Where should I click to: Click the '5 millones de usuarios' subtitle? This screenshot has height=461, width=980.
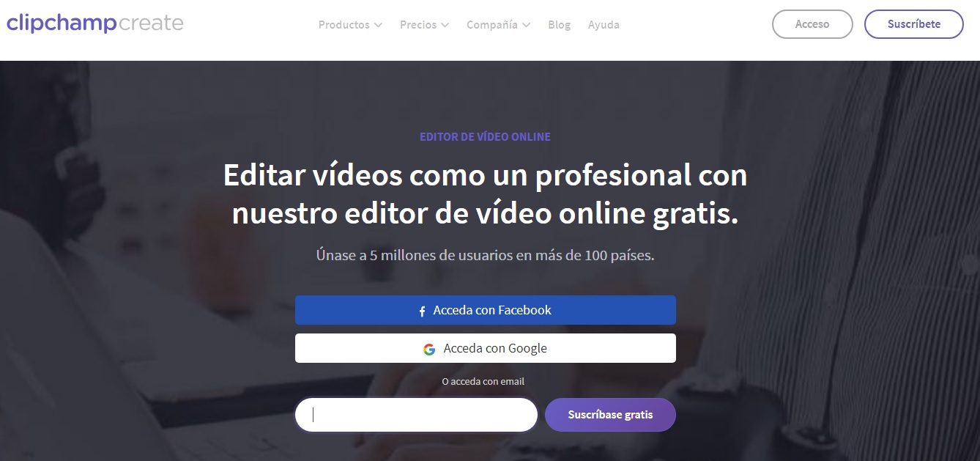[485, 256]
